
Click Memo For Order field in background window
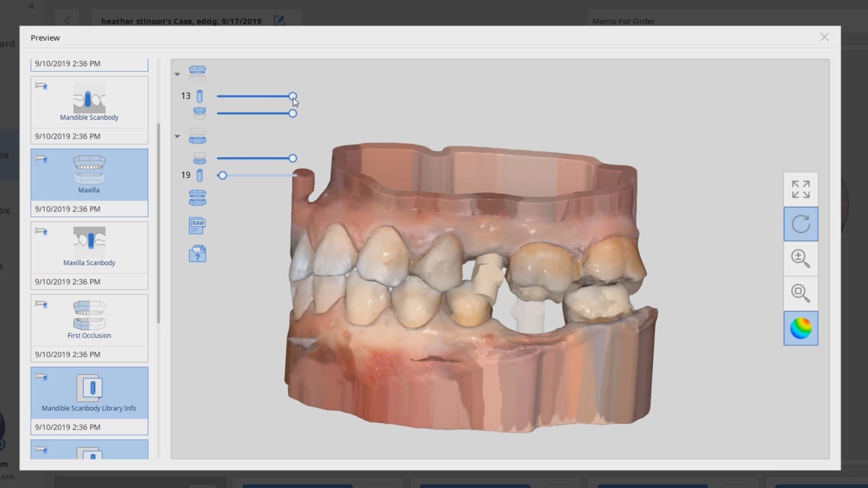(623, 21)
